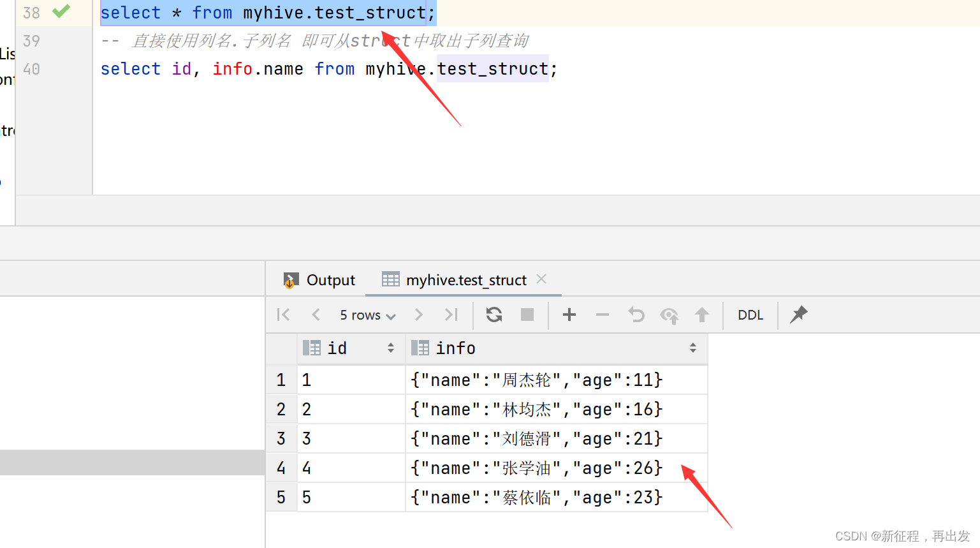980x548 pixels.
Task: Select row number 2 in the grid
Action: (281, 410)
